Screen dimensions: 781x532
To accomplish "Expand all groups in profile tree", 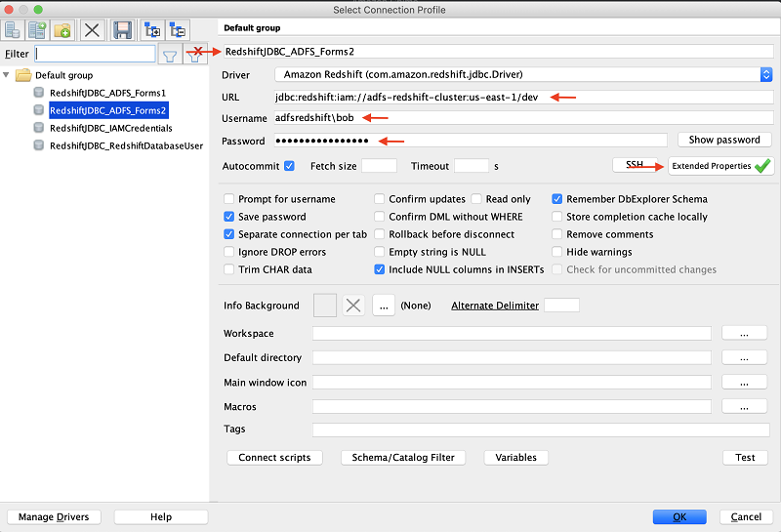I will point(152,30).
